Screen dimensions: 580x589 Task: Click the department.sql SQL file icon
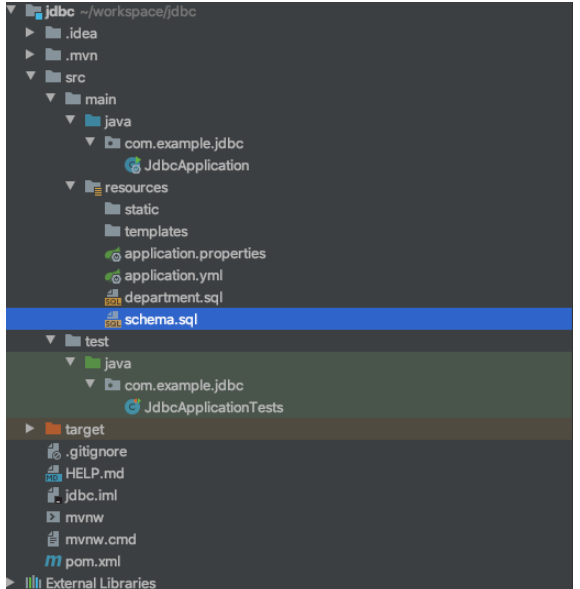pyautogui.click(x=113, y=298)
